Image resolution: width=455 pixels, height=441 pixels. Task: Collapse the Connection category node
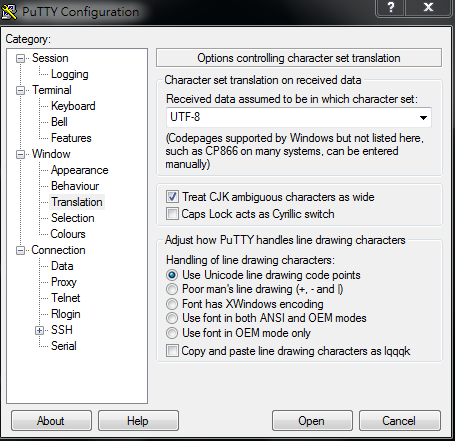tap(21, 250)
